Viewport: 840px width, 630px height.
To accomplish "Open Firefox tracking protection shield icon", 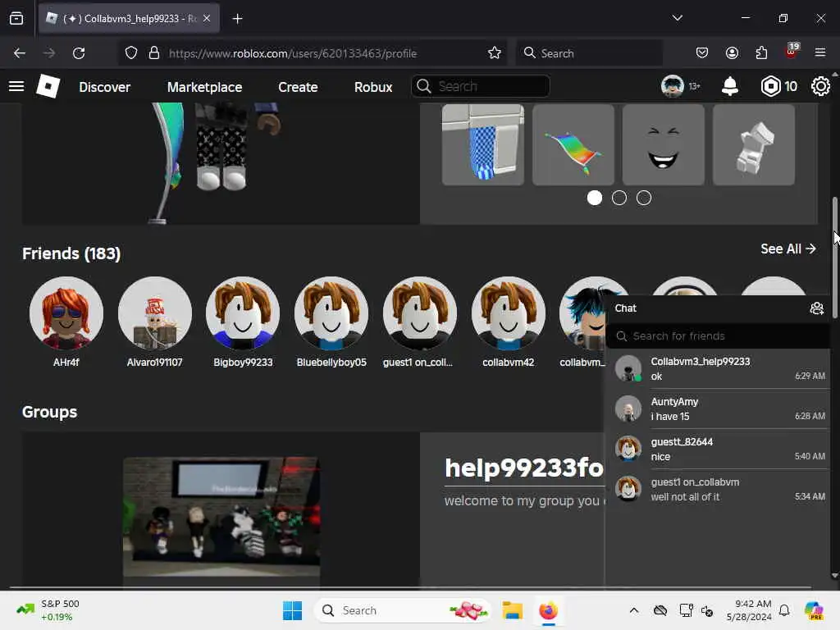I will [x=131, y=53].
